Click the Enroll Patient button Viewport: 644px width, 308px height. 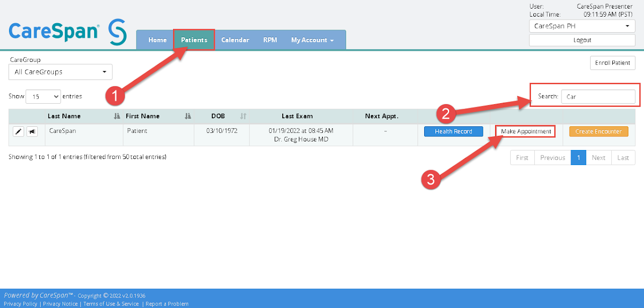612,63
